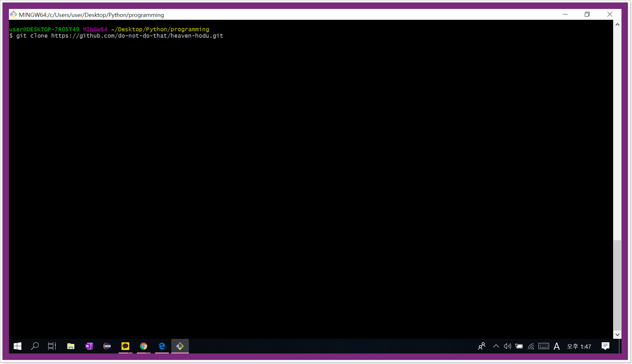632x364 pixels.
Task: Toggle IME input mode letter A
Action: 557,346
